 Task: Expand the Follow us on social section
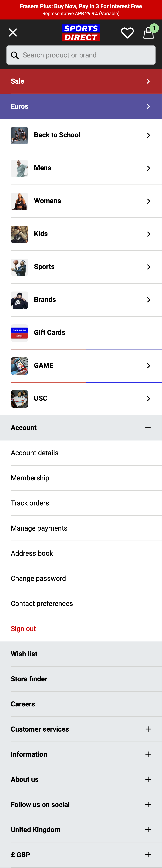point(148,804)
